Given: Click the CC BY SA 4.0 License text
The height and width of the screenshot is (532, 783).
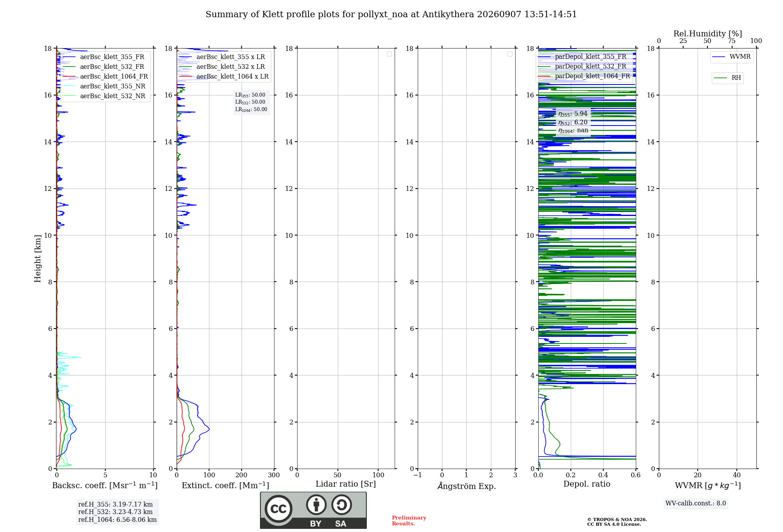Looking at the screenshot, I should (x=614, y=524).
